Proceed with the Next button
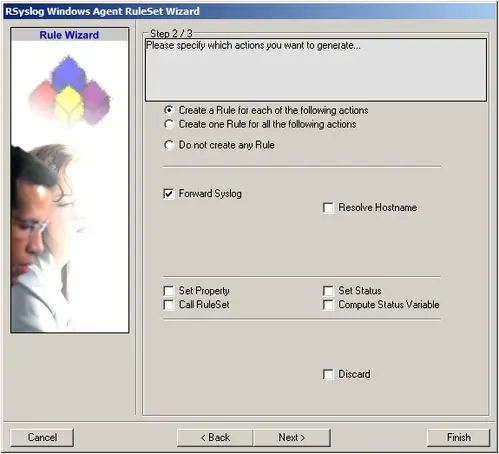The width and height of the screenshot is (499, 454). tap(292, 437)
